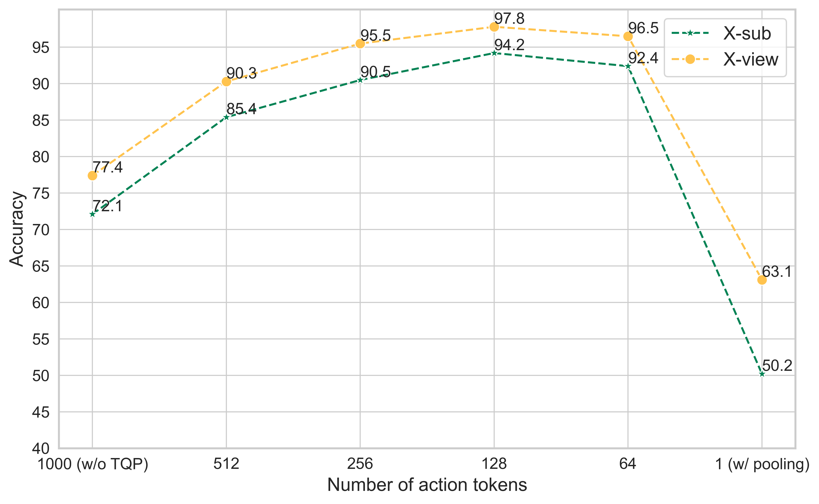Select the X-sub star point labeled 72.1

point(92,214)
